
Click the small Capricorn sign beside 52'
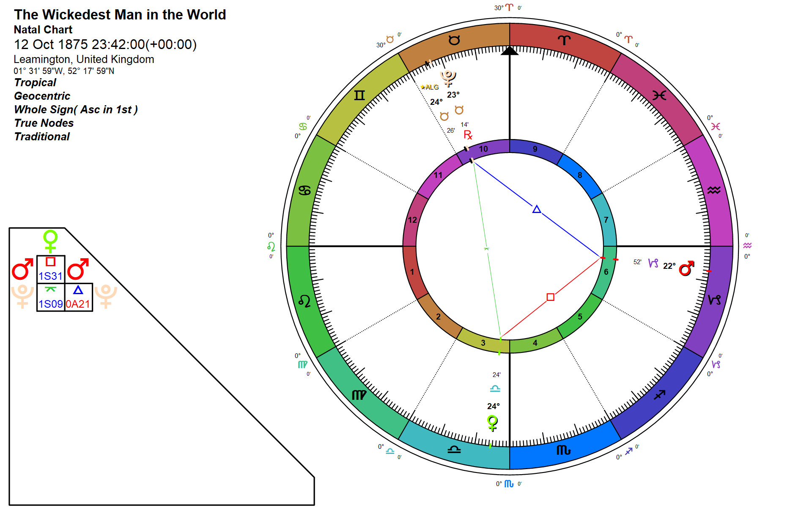tap(653, 263)
